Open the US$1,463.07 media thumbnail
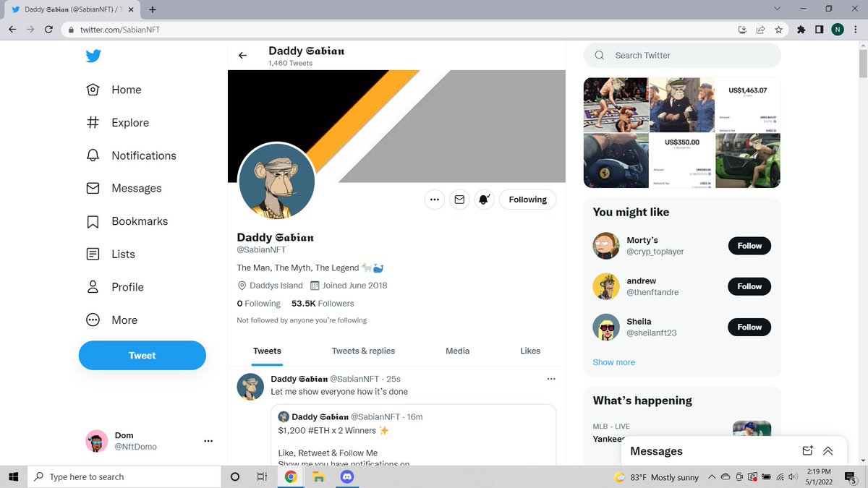 point(748,104)
